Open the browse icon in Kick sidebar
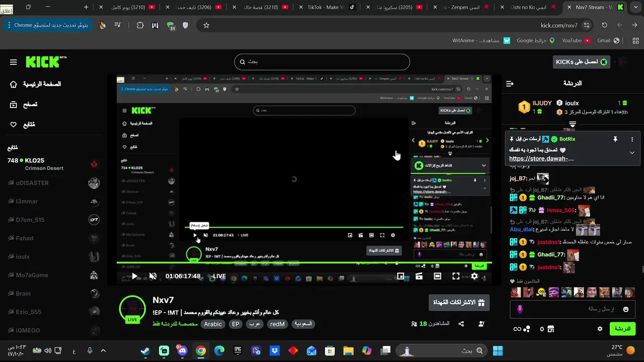 [14, 105]
